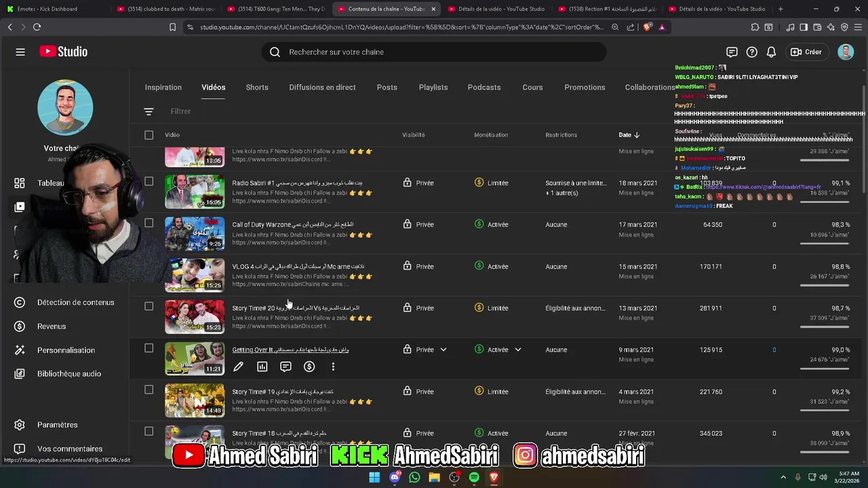Image resolution: width=868 pixels, height=488 pixels.
Task: Open the Revenus sidebar link
Action: [x=52, y=326]
